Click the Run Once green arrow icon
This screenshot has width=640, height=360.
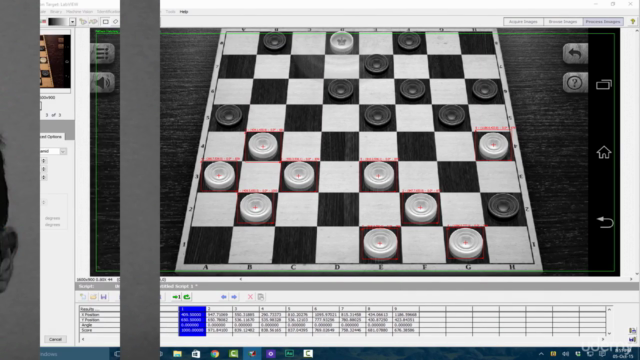(x=176, y=297)
